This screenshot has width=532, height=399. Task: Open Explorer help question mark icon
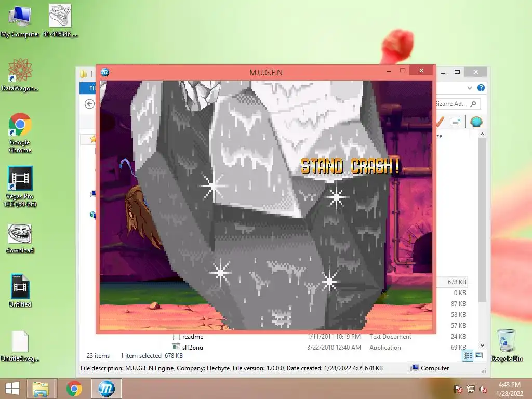(481, 88)
